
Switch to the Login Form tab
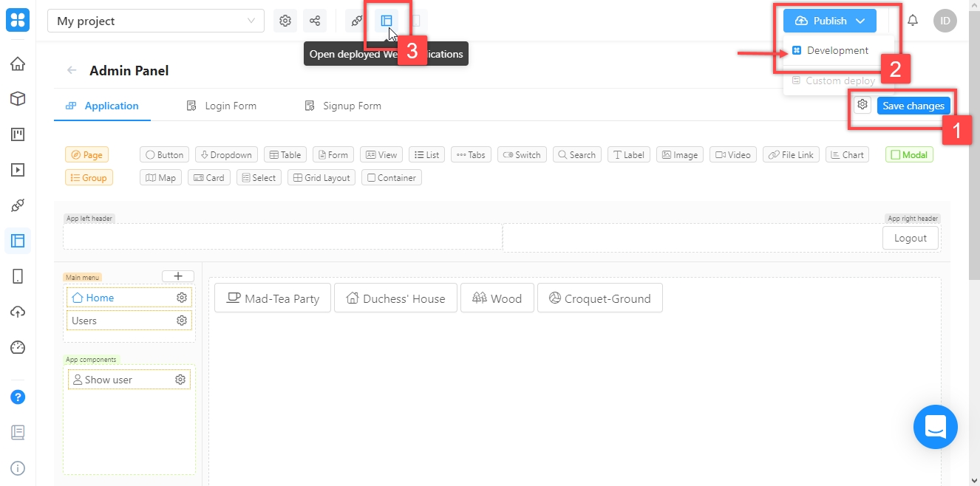pyautogui.click(x=222, y=106)
